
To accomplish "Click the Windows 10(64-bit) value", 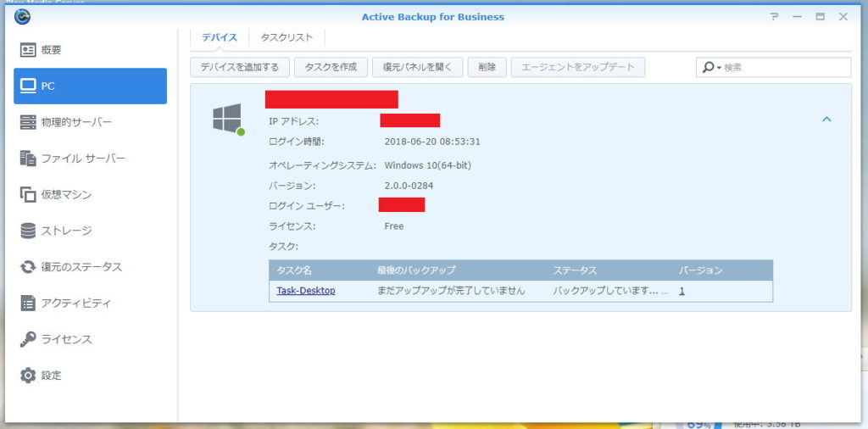I will pyautogui.click(x=428, y=165).
